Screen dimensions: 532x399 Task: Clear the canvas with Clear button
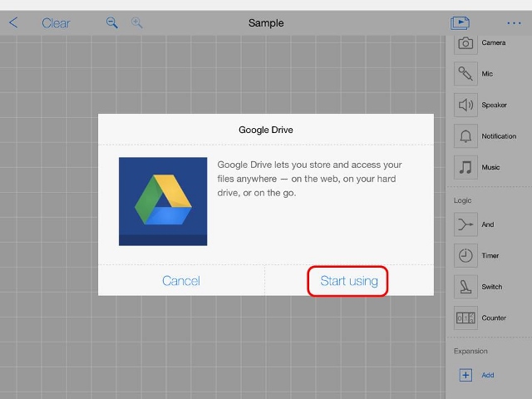tap(56, 23)
